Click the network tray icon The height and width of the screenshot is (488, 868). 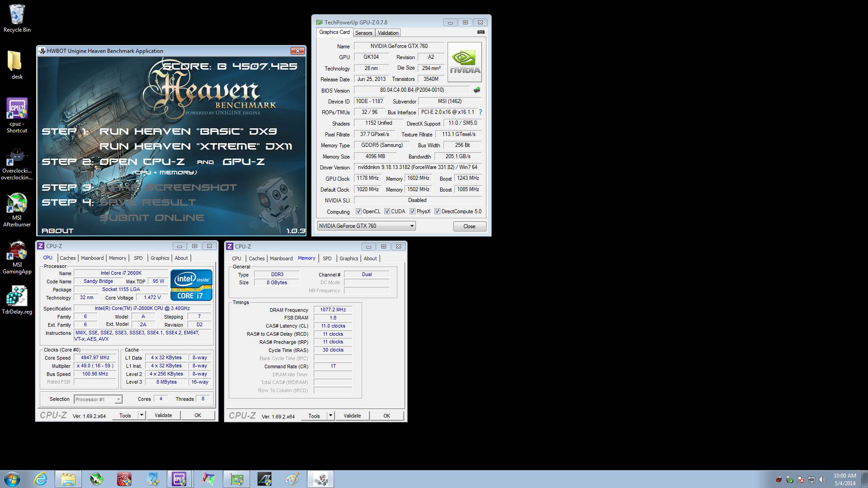tap(811, 479)
